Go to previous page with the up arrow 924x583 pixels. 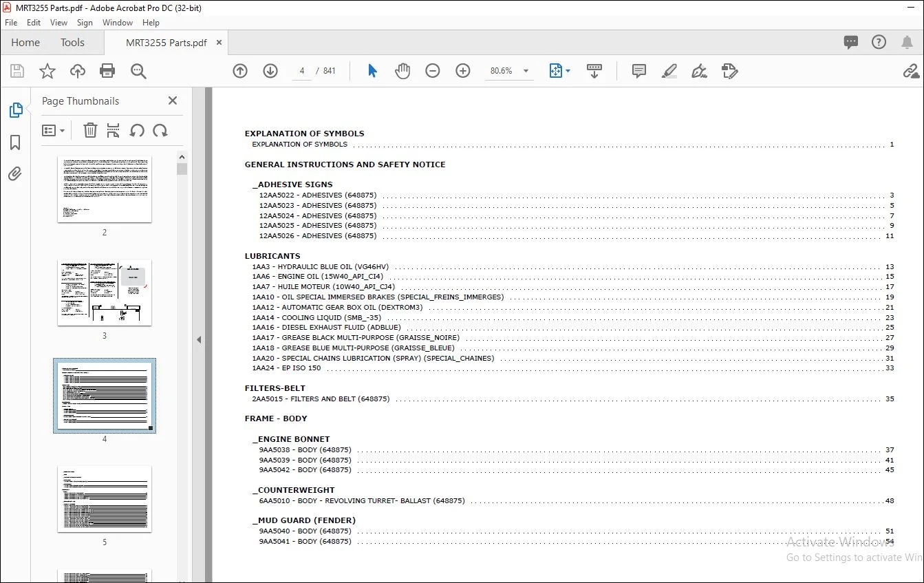pyautogui.click(x=240, y=71)
